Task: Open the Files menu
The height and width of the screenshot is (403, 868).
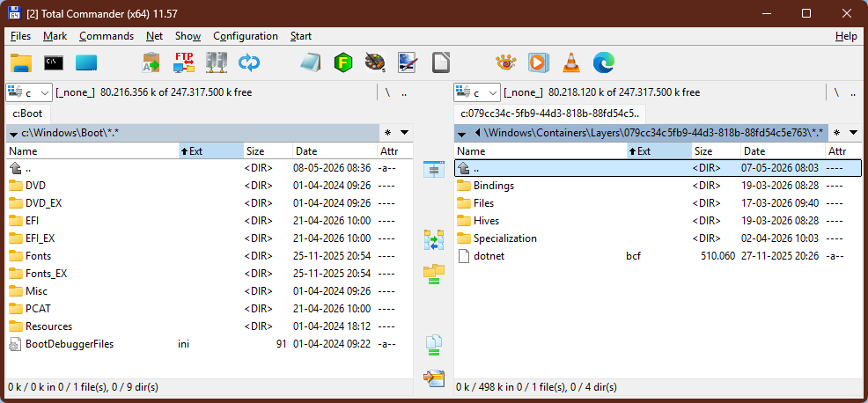Action: [20, 36]
